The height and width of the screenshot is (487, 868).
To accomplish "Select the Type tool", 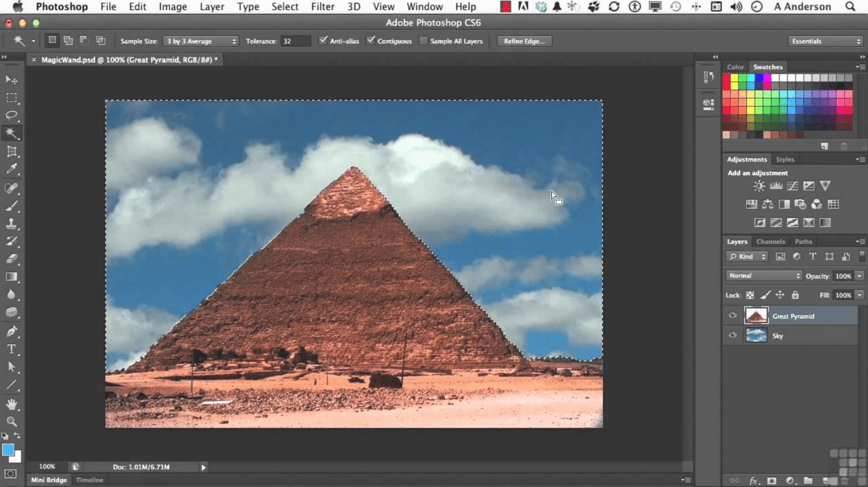I will [x=11, y=349].
